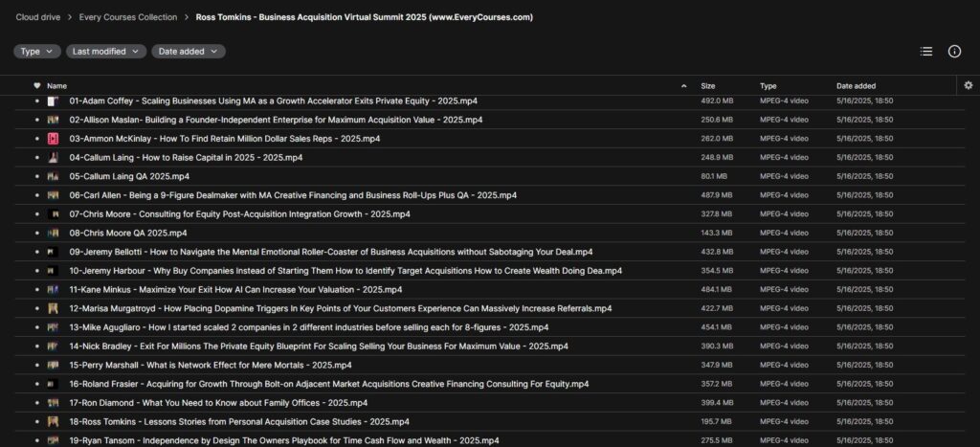
Task: Select file 12-Marisa Murgatroyd Dopamine Triggers
Action: [341, 308]
